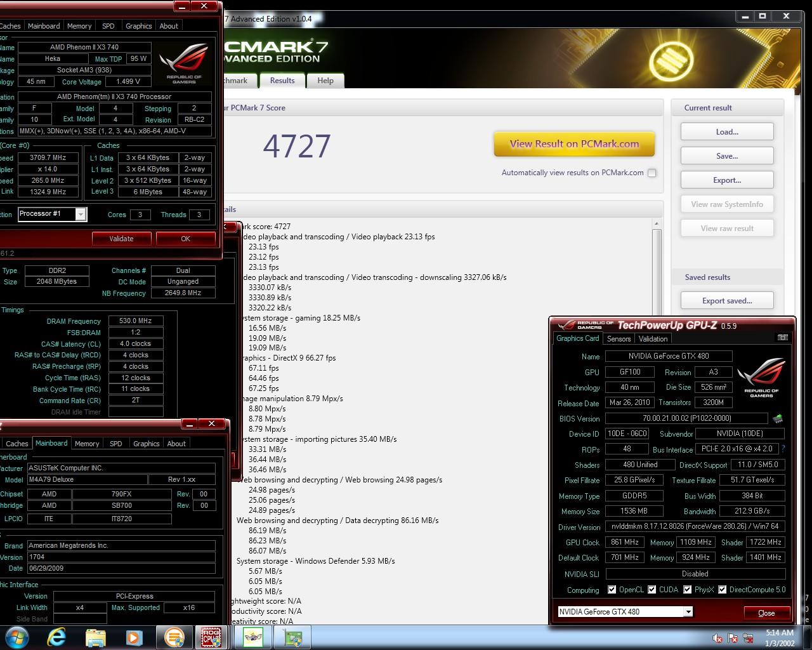Click the View raw SystemInfo button
The height and width of the screenshot is (650, 812).
click(727, 204)
